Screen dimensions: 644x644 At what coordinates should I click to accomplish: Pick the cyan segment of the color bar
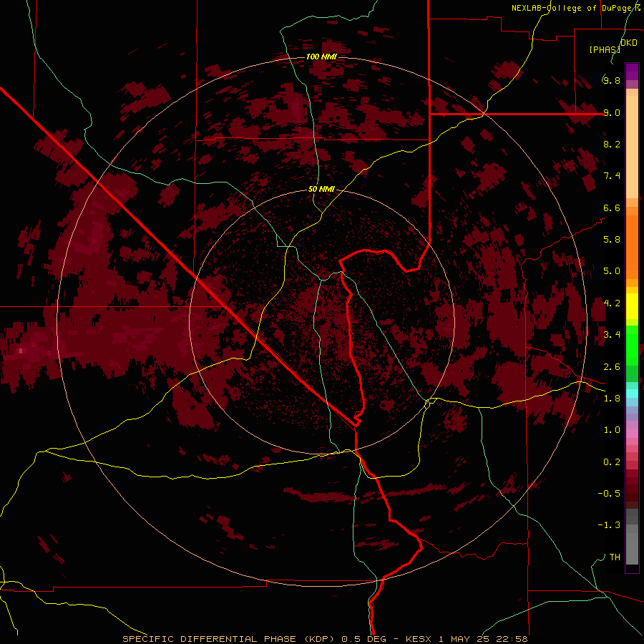pos(632,394)
